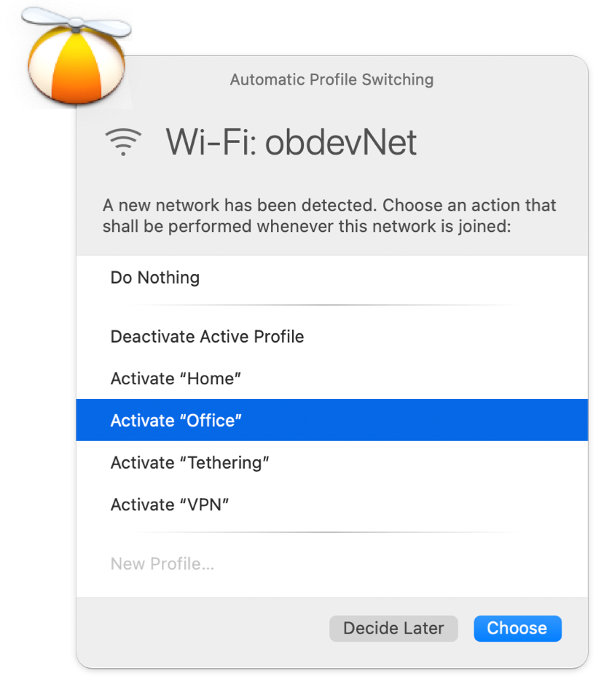The image size is (612, 700).
Task: Pick Activate "Tethering" from the list
Action: point(332,462)
